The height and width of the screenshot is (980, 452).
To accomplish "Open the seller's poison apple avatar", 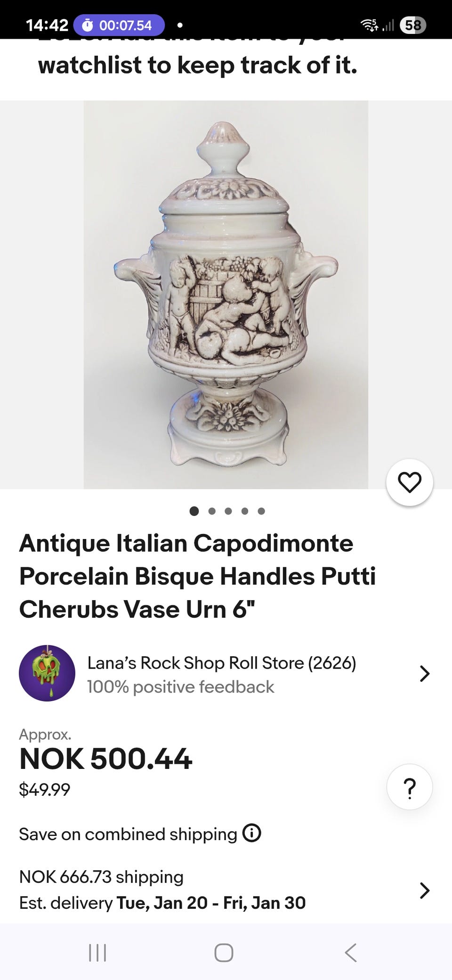I will [47, 673].
